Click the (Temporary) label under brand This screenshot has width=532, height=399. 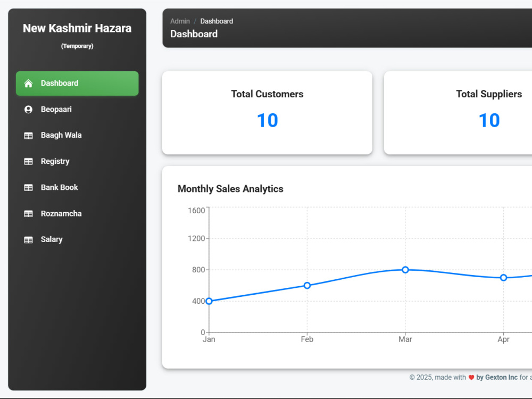click(77, 46)
